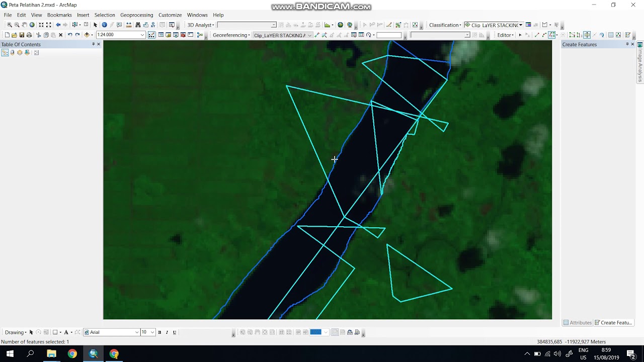Screen dimensions: 644x362
Task: Expand the Georeferencing layer dropdown
Action: (x=309, y=35)
